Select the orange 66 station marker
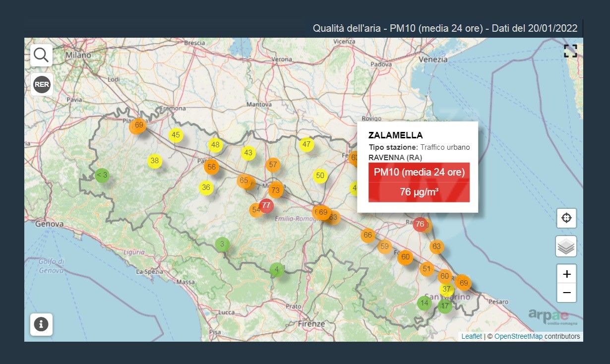 pyautogui.click(x=367, y=235)
